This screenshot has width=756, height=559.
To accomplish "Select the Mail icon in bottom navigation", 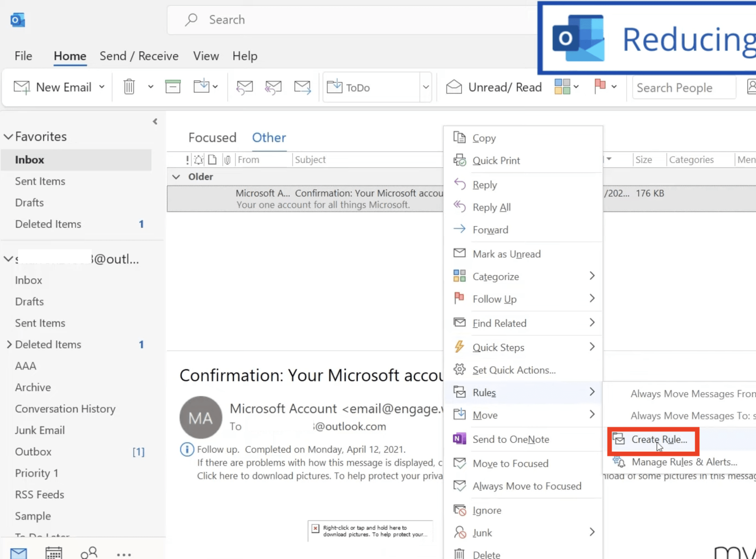I will coord(18,552).
